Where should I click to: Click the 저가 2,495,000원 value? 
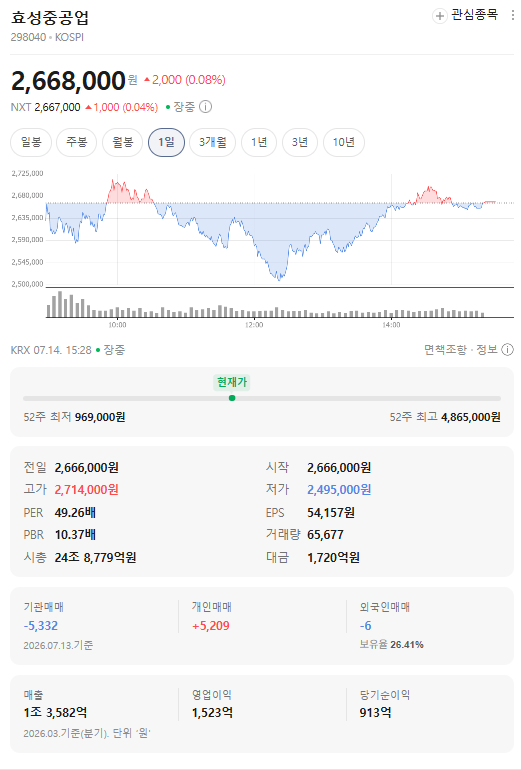click(339, 490)
